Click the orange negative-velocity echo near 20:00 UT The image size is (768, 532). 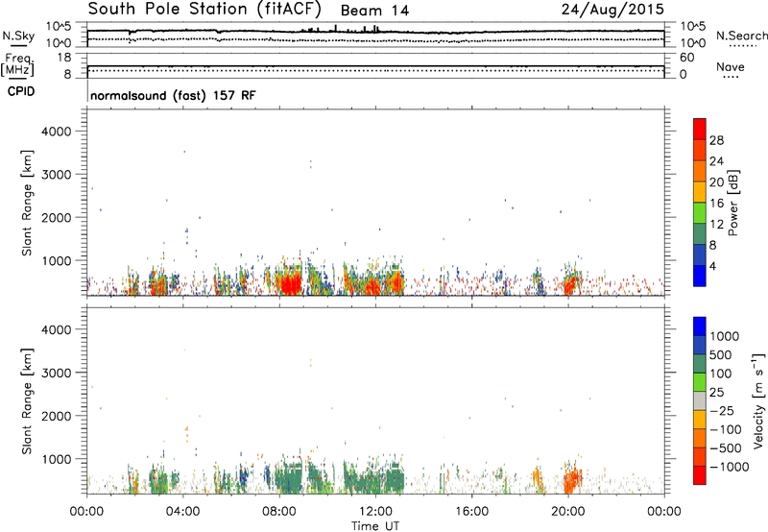coord(571,480)
